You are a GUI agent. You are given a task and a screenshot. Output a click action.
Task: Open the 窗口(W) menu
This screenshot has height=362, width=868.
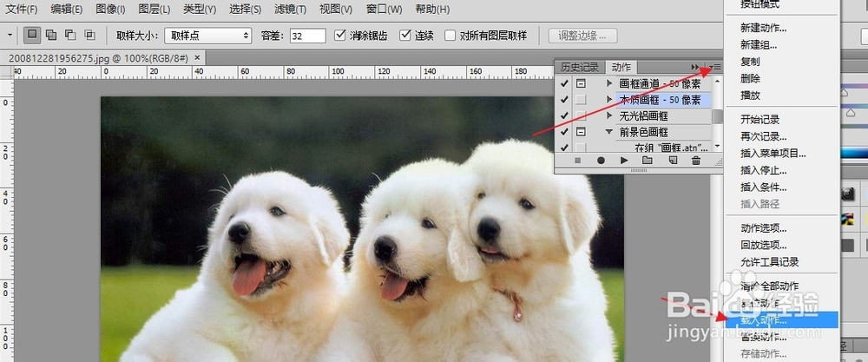[385, 10]
